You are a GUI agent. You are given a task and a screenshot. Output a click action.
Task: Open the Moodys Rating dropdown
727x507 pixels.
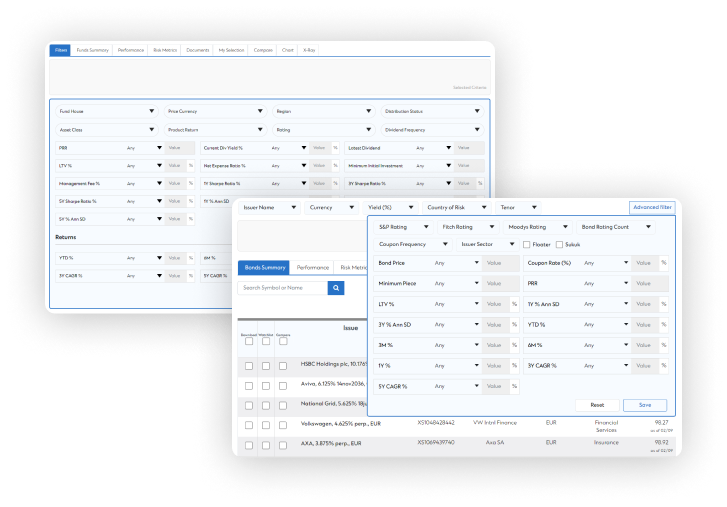point(537,227)
